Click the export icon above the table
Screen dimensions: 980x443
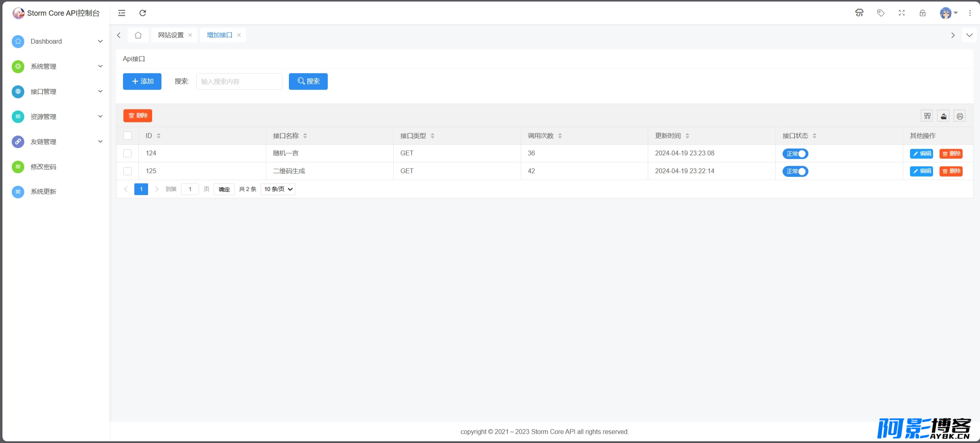point(943,116)
